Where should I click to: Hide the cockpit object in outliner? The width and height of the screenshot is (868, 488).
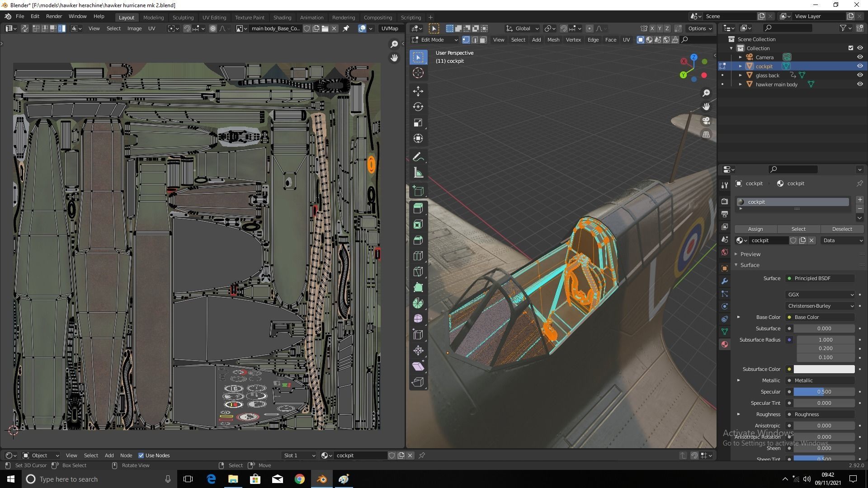(x=860, y=66)
